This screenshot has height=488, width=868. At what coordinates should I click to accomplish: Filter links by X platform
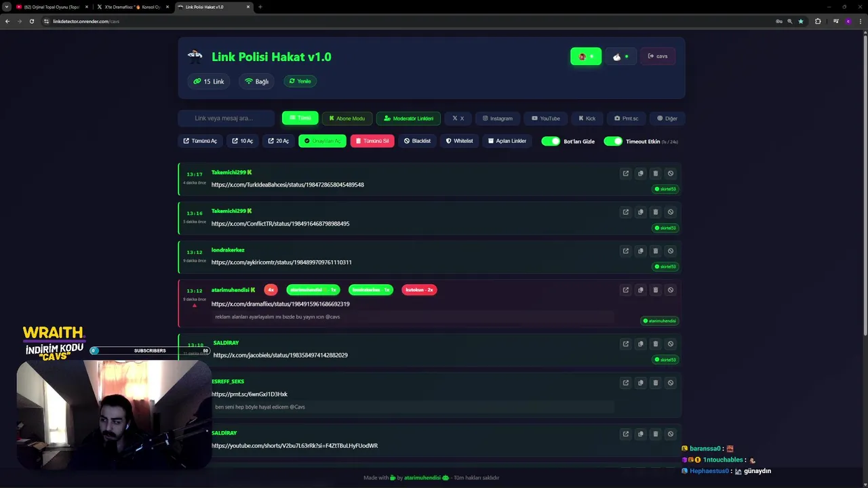[x=458, y=118]
